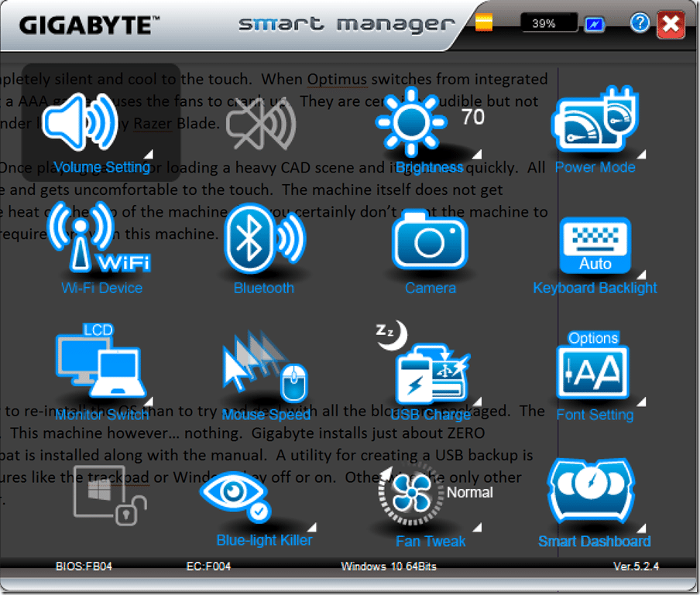Image resolution: width=700 pixels, height=595 pixels.
Task: Click the Volume Setting label
Action: coord(101,167)
